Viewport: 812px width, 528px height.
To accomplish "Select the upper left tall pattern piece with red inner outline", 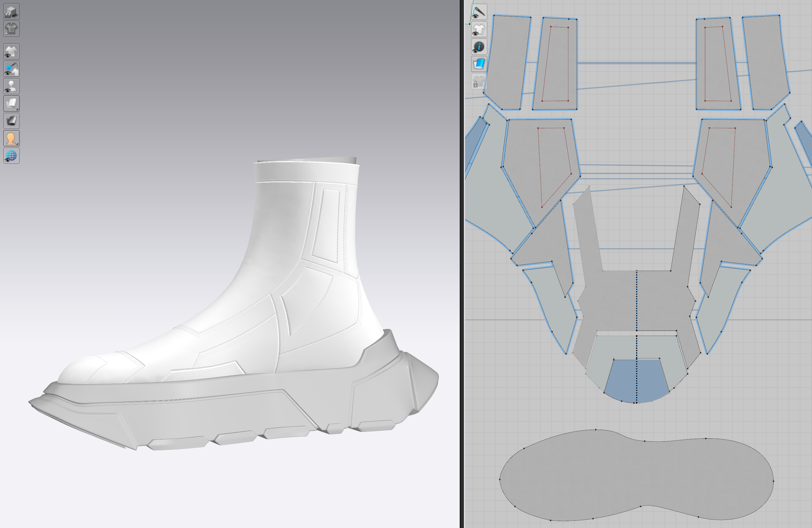I will (x=555, y=64).
